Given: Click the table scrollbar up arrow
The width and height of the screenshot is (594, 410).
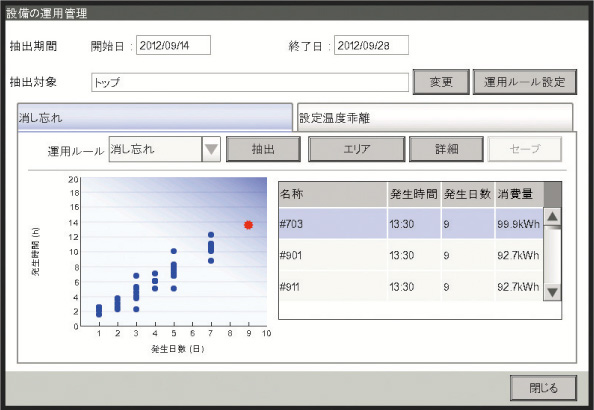Looking at the screenshot, I should point(552,217).
